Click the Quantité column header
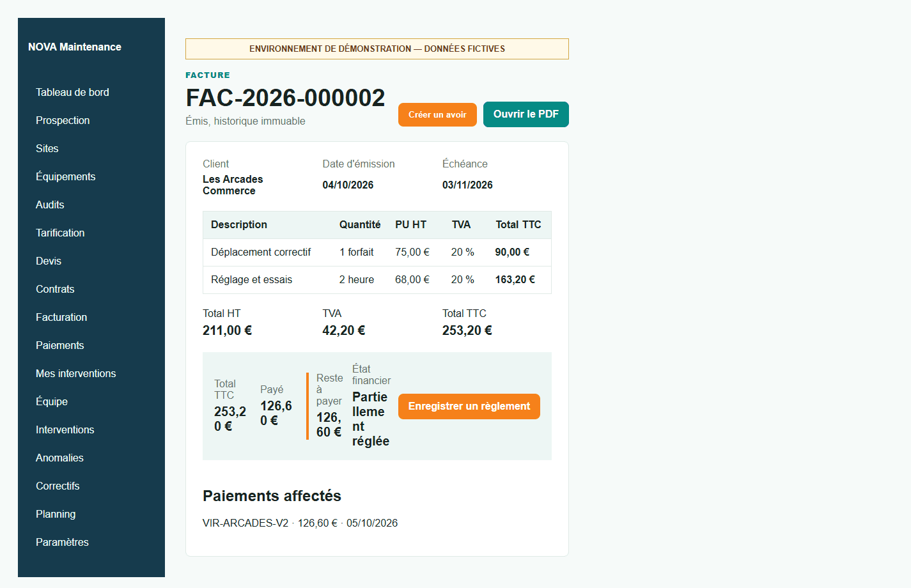Viewport: 911px width, 588px height. 360,224
